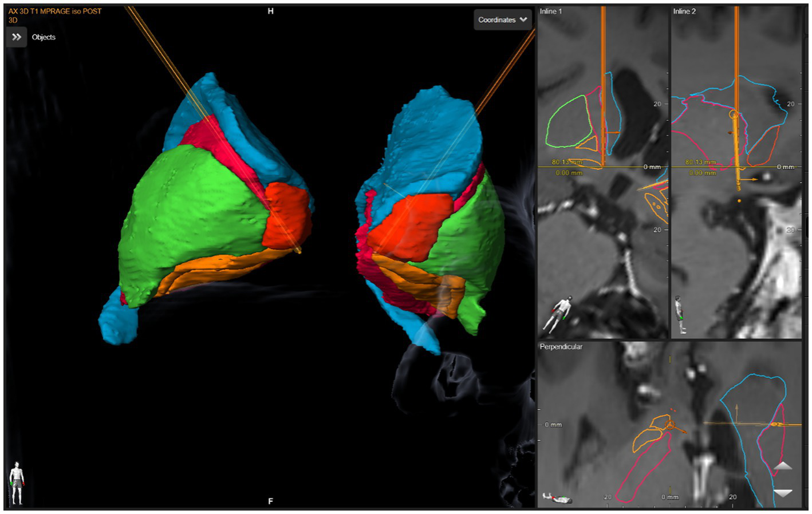Open the Coordinates dropdown
This screenshot has height=514, width=812.
coord(502,20)
